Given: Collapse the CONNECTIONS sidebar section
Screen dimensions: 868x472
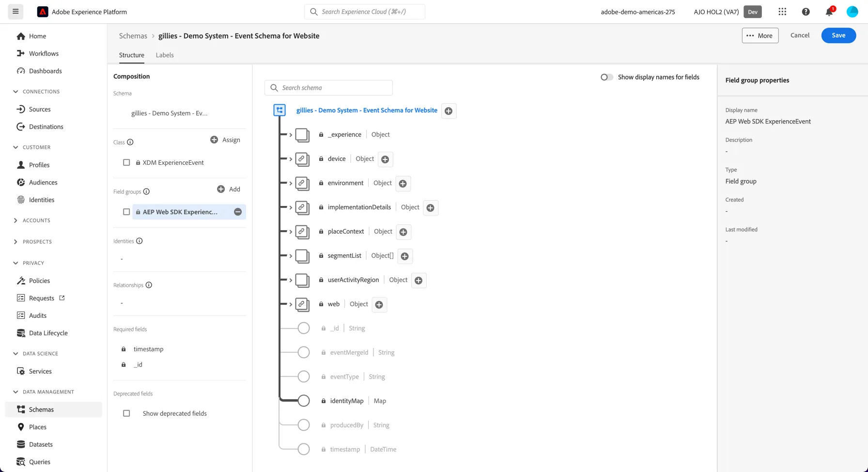Looking at the screenshot, I should tap(15, 91).
